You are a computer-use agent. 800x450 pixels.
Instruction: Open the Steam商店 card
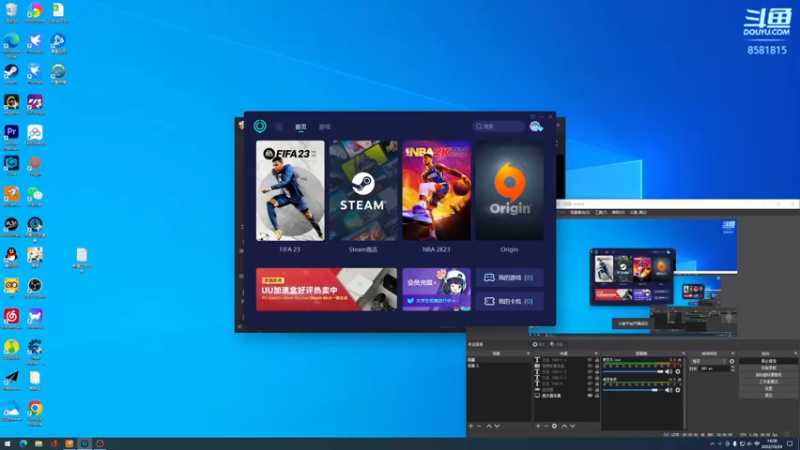tap(363, 191)
